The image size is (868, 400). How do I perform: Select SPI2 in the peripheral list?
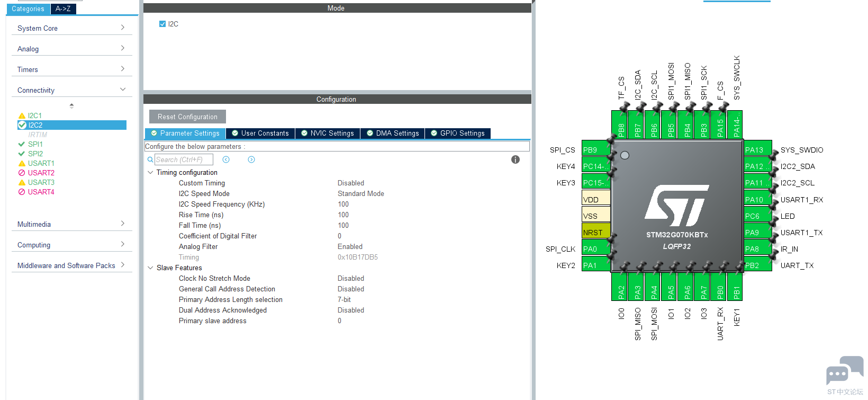pyautogui.click(x=35, y=154)
